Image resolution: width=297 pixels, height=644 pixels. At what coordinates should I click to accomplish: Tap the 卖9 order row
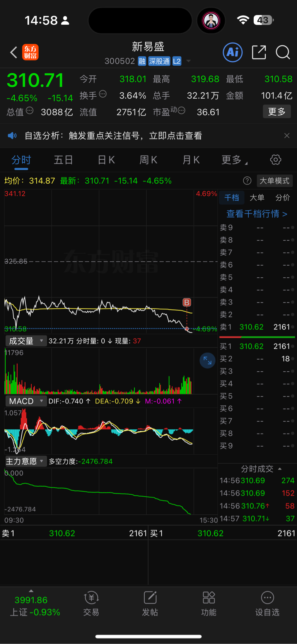tap(257, 228)
